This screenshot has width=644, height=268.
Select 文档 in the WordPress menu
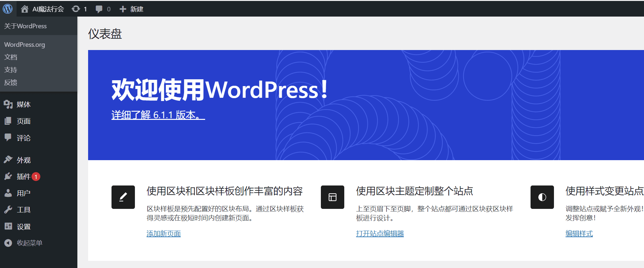tap(11, 57)
